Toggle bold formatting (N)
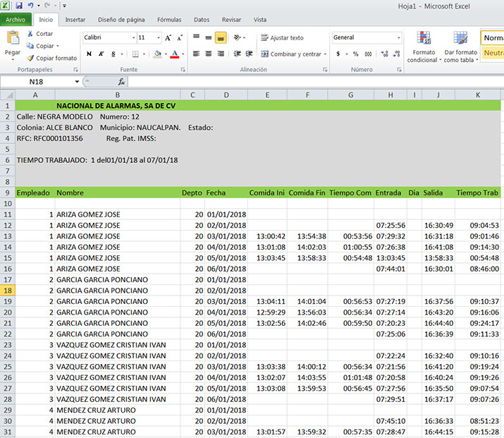The image size is (504, 438). [x=89, y=54]
